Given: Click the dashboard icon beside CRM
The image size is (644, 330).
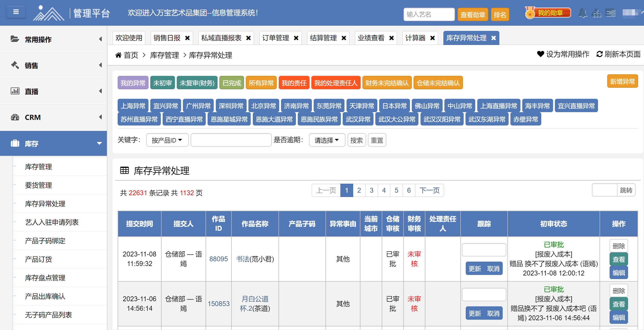Looking at the screenshot, I should pyautogui.click(x=15, y=117).
